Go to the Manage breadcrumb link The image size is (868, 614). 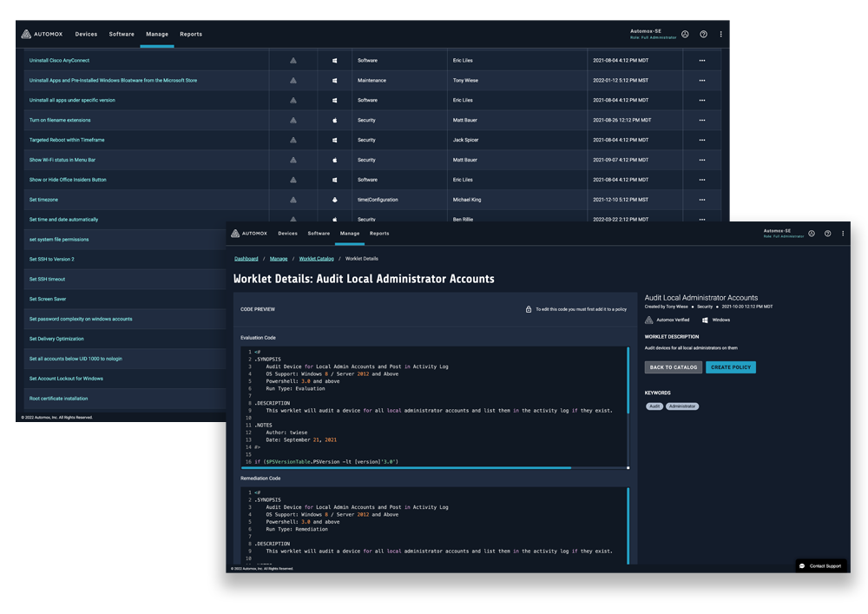[279, 259]
